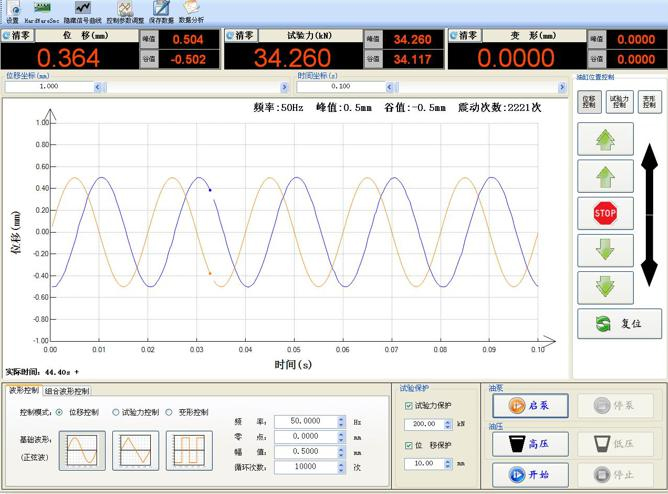
Task: Click the 时间坐标 slider track
Action: [x=476, y=87]
